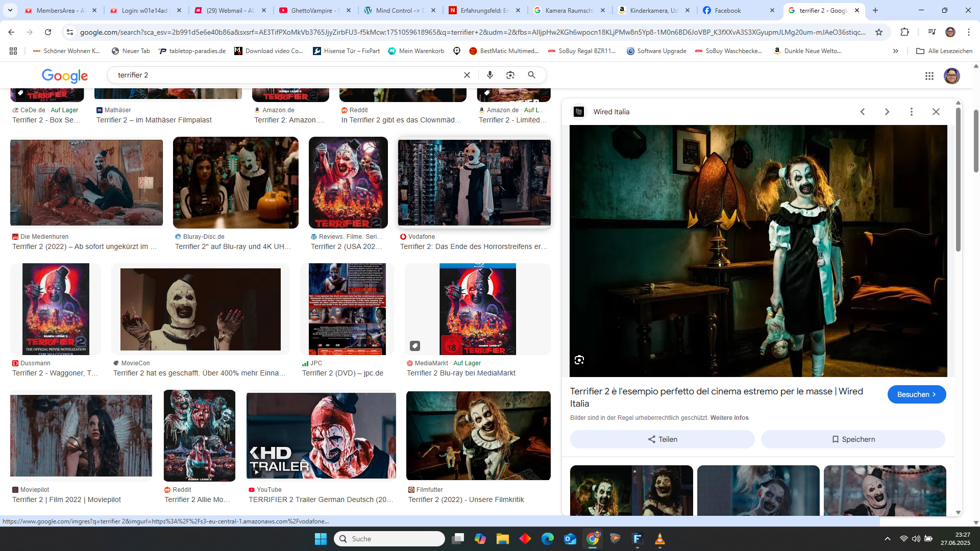Open Chrome extensions puzzle icon
The height and width of the screenshot is (551, 980).
point(905,32)
